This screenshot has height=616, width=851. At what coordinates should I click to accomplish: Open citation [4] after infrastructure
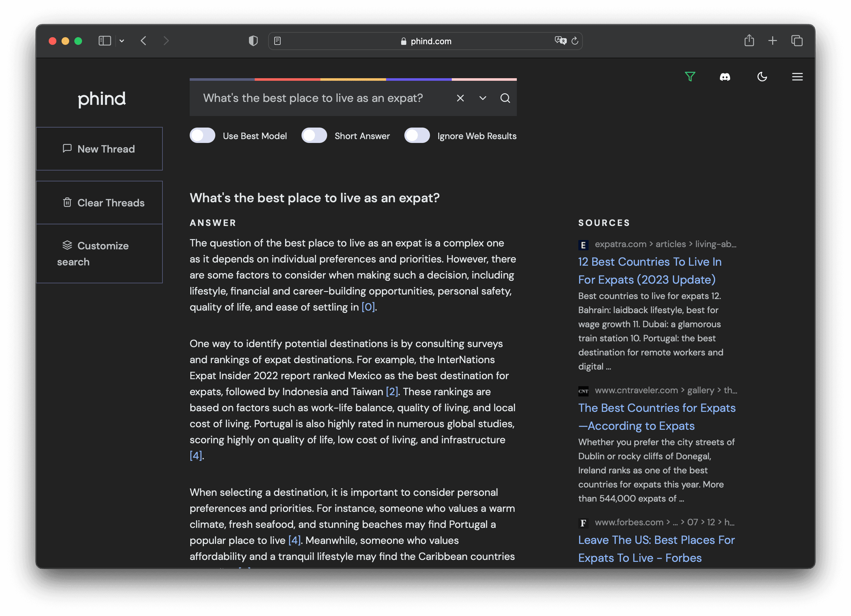[x=196, y=456]
